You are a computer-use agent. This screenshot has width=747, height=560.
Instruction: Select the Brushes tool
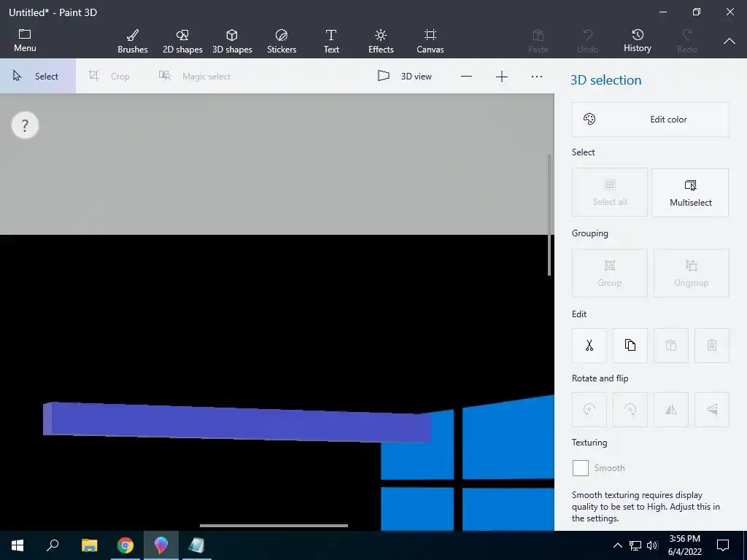coord(133,41)
